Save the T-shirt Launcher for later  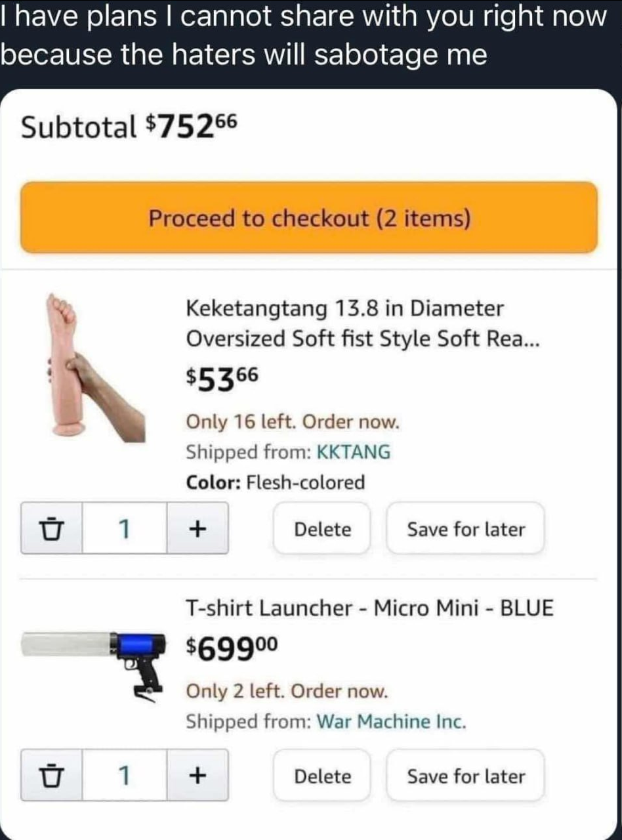pyautogui.click(x=466, y=776)
